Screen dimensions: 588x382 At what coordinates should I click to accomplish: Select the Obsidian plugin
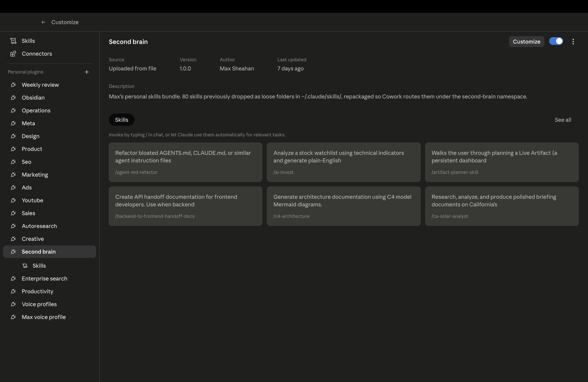49,98
